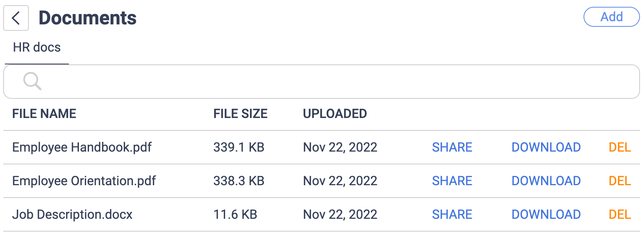Click the FILE SIZE column header
The height and width of the screenshot is (240, 644).
(x=240, y=114)
